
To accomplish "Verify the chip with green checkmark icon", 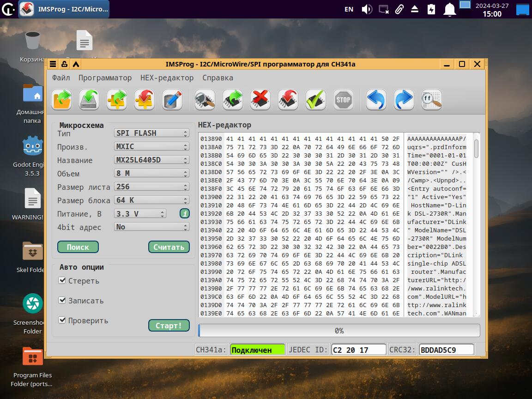I will [315, 100].
